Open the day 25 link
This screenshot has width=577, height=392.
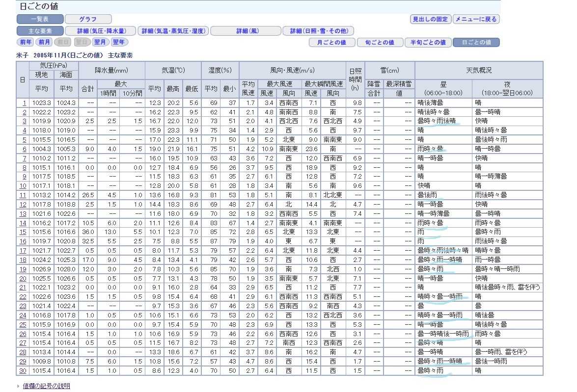[23, 325]
